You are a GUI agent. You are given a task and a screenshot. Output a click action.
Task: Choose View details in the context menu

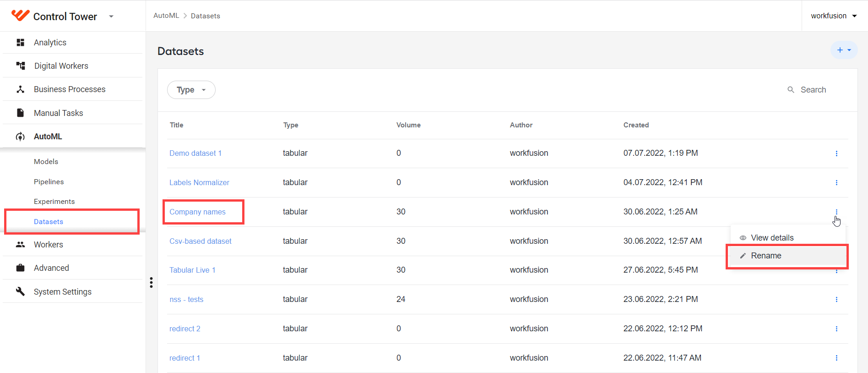pyautogui.click(x=787, y=238)
